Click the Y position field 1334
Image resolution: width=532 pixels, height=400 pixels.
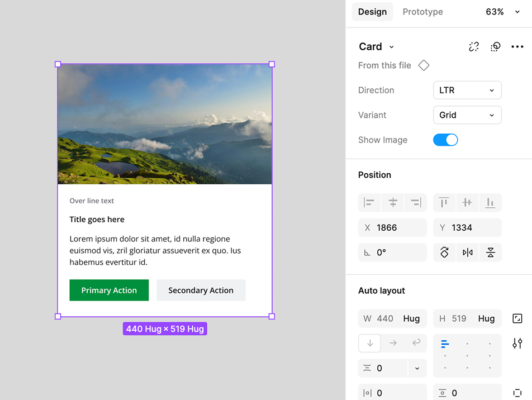tap(467, 227)
